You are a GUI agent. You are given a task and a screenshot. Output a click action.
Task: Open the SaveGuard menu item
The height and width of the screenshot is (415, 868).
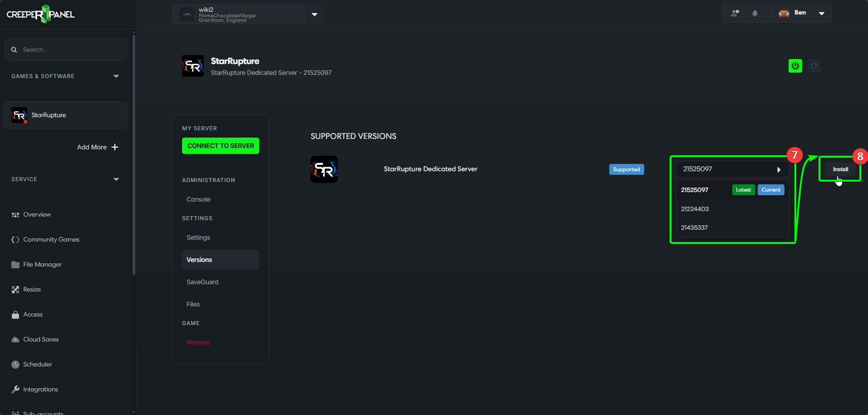pos(202,282)
